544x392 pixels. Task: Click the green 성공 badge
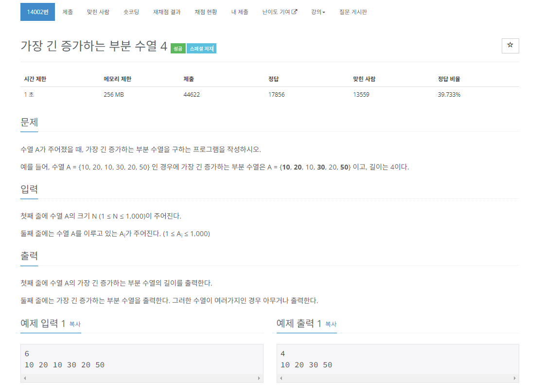pos(178,49)
